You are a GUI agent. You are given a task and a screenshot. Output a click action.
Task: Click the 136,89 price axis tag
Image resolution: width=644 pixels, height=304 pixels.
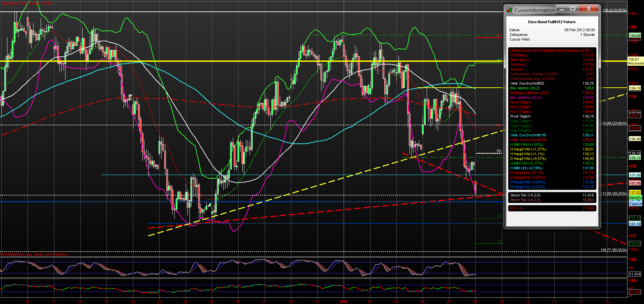coord(635,244)
